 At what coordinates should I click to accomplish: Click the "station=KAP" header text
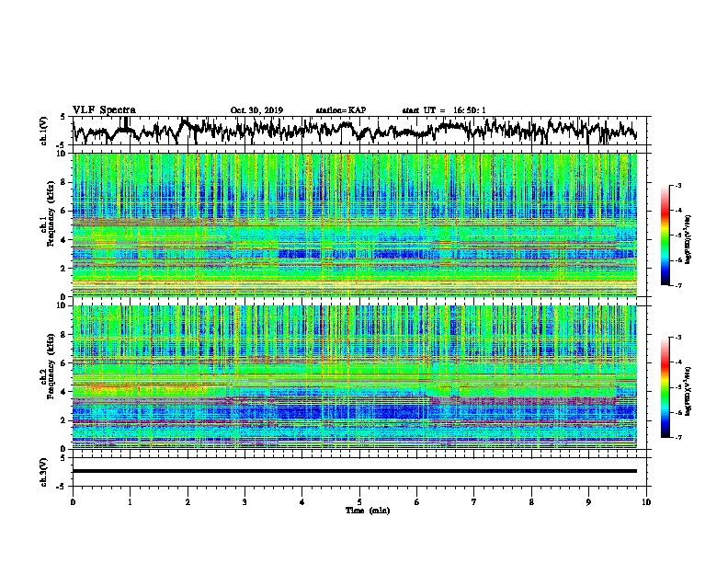[341, 110]
